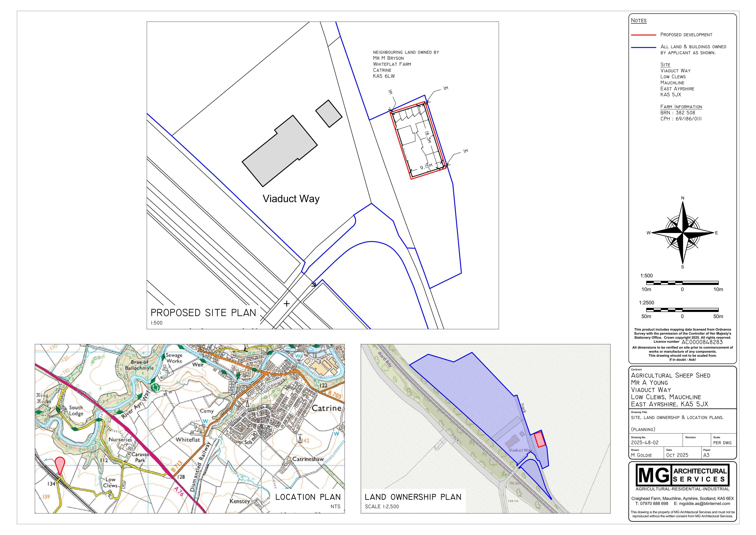The height and width of the screenshot is (535, 756).
Task: Click the 'Kenstey' map label
Action: (240, 501)
